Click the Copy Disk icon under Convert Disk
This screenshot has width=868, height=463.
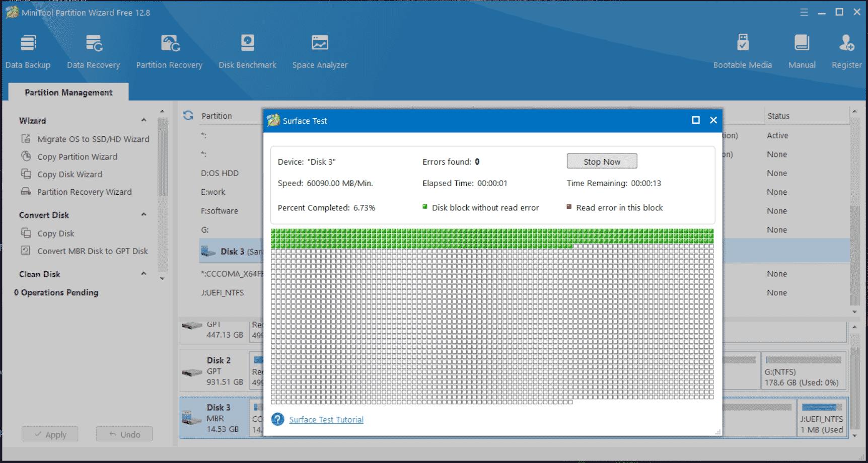pos(26,233)
